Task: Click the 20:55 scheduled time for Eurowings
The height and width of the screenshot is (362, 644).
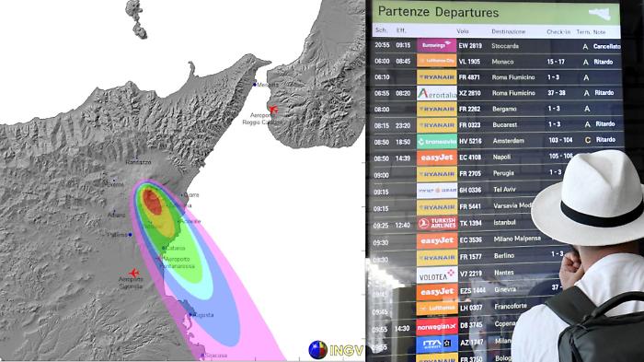Action: [x=382, y=45]
